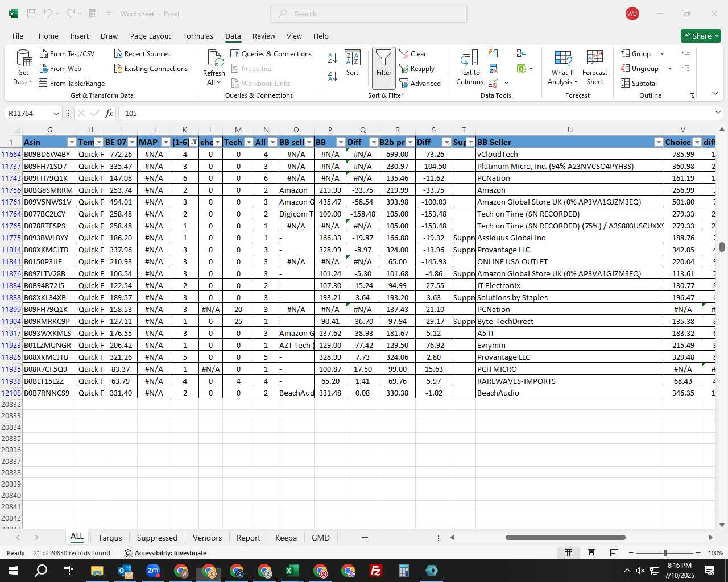Click the Insert Function fx icon
Image resolution: width=728 pixels, height=582 pixels.
click(109, 113)
